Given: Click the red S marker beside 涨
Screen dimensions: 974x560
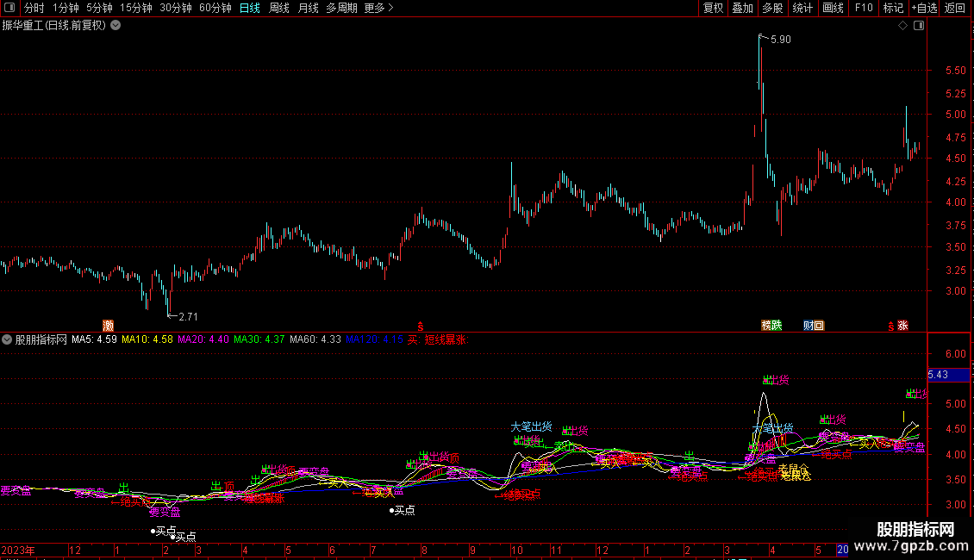Looking at the screenshot, I should coord(891,326).
